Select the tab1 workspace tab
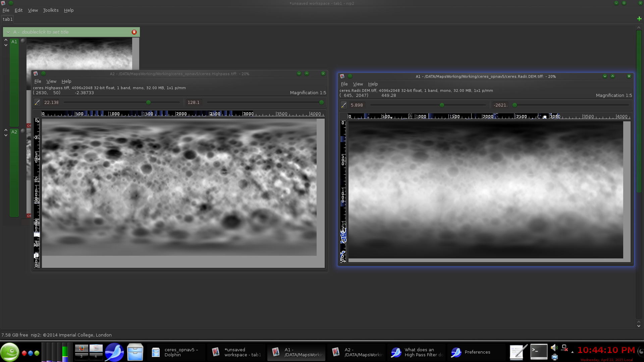 click(x=8, y=19)
